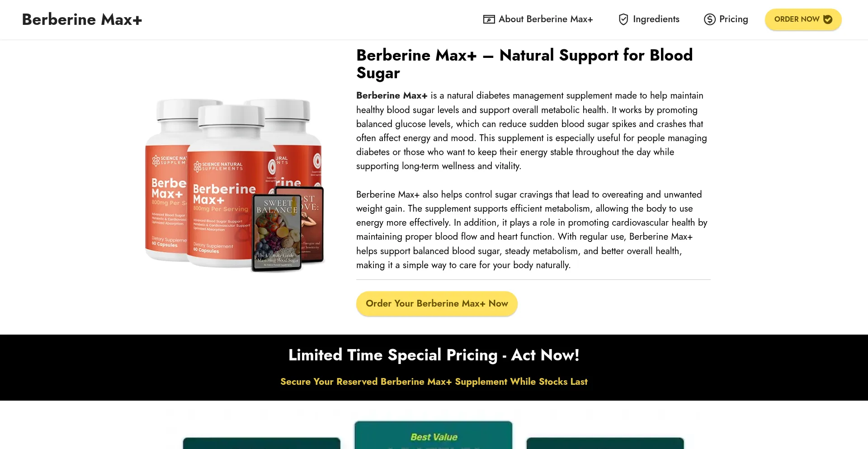This screenshot has height=449, width=868.
Task: Select the left pricing card
Action: pyautogui.click(x=262, y=443)
